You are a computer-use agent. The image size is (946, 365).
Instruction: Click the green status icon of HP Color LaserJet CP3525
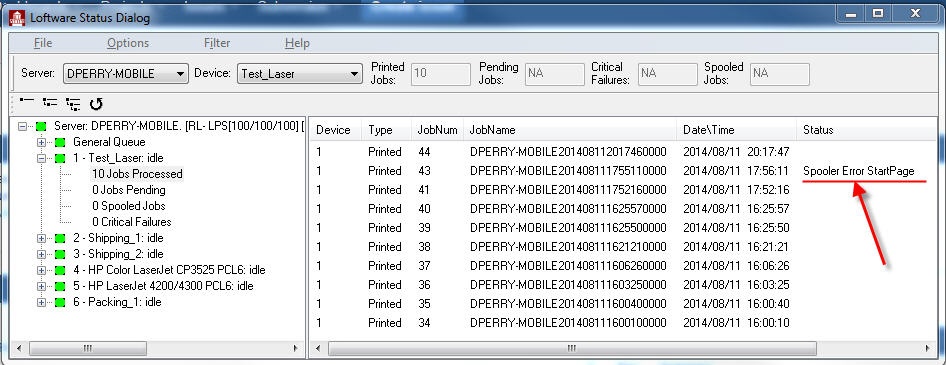pyautogui.click(x=60, y=270)
